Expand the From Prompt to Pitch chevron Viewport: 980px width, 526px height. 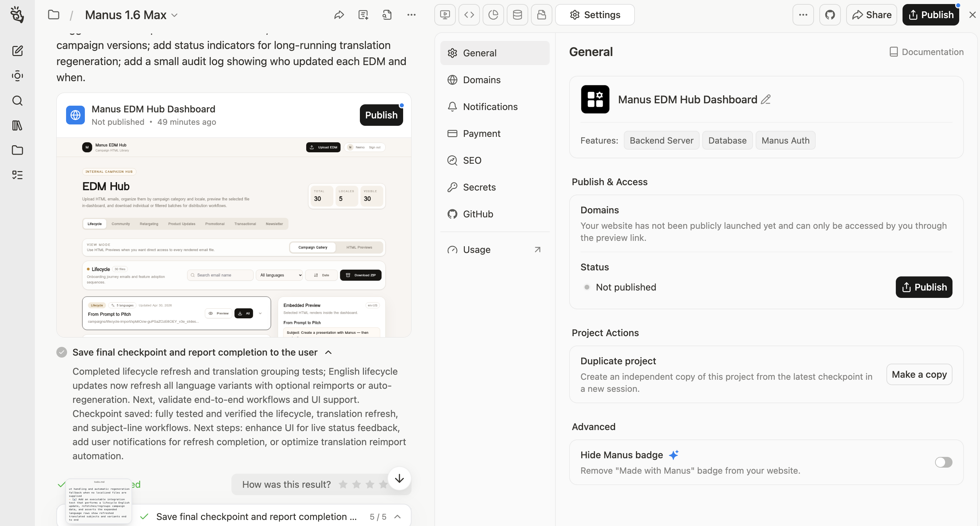click(x=260, y=314)
